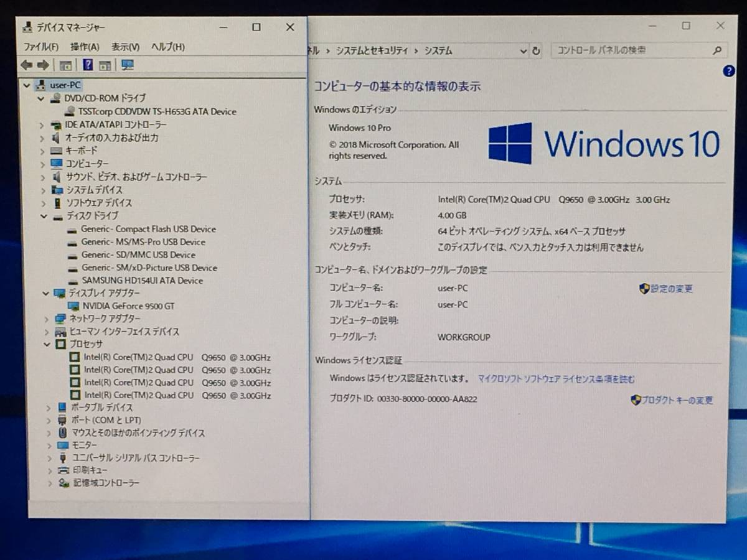Click the 4.00 GB installed memory value
The width and height of the screenshot is (747, 560).
452,215
